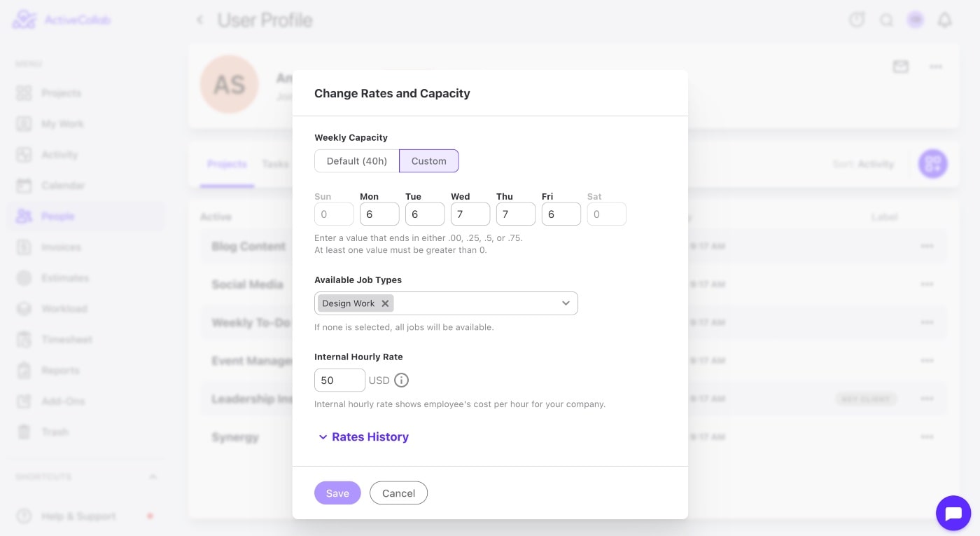This screenshot has height=536, width=980.
Task: Click the Internal Hourly Rate input field
Action: pos(339,380)
